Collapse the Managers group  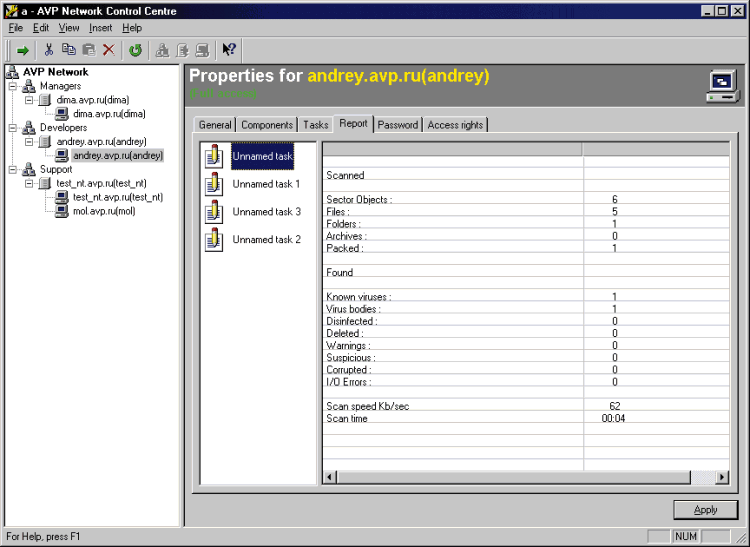[13, 86]
